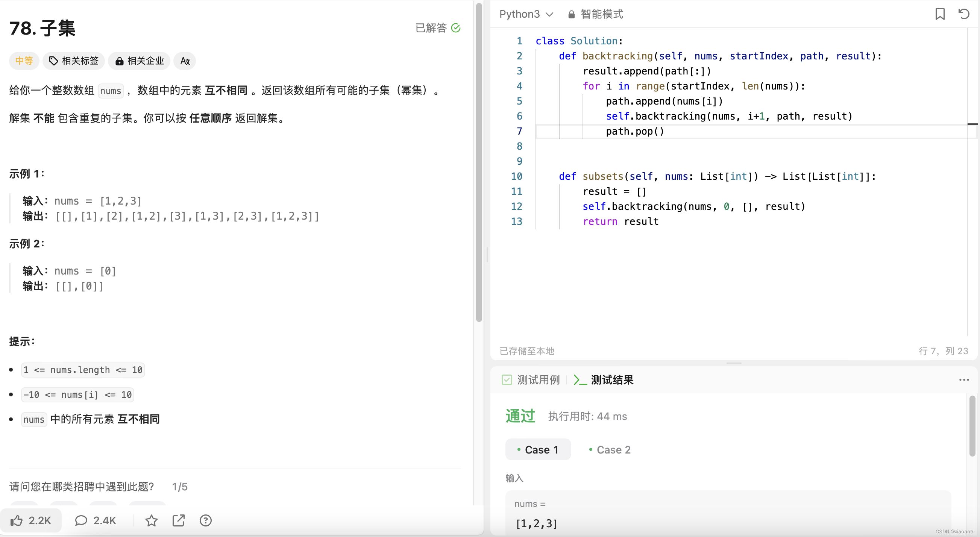Click the problem title 78. 子集
The image size is (980, 537).
[x=42, y=28]
